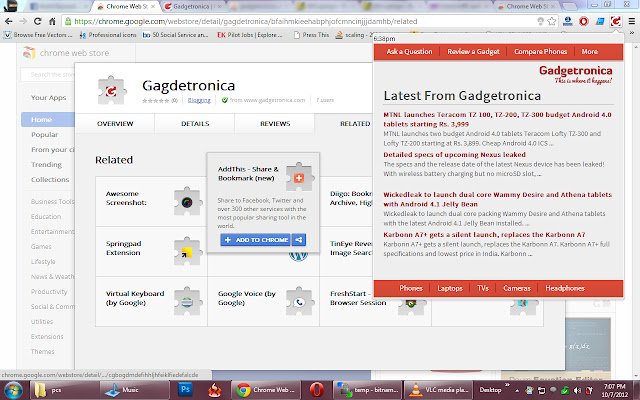Open the Springpad Extension icon
The width and height of the screenshot is (640, 400).
(188, 251)
